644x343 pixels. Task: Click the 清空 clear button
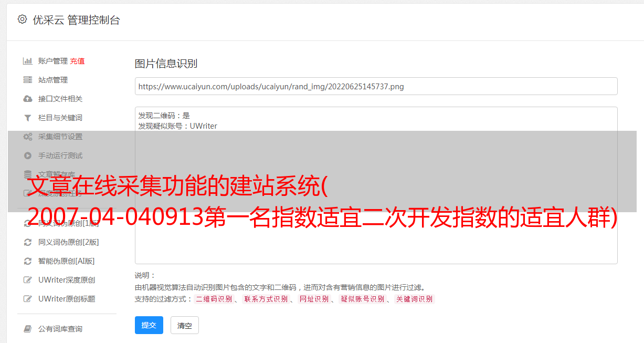pos(185,326)
